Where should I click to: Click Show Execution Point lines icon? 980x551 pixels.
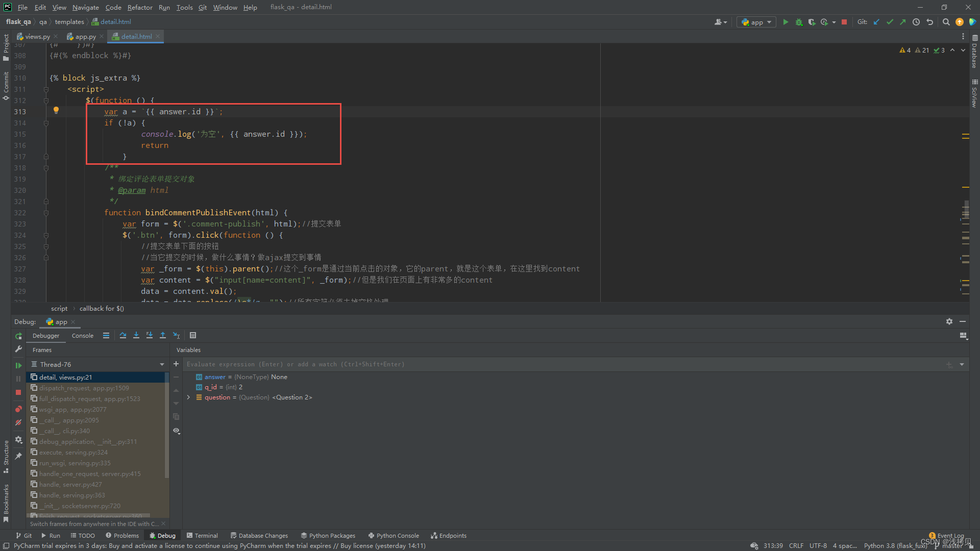[106, 335]
